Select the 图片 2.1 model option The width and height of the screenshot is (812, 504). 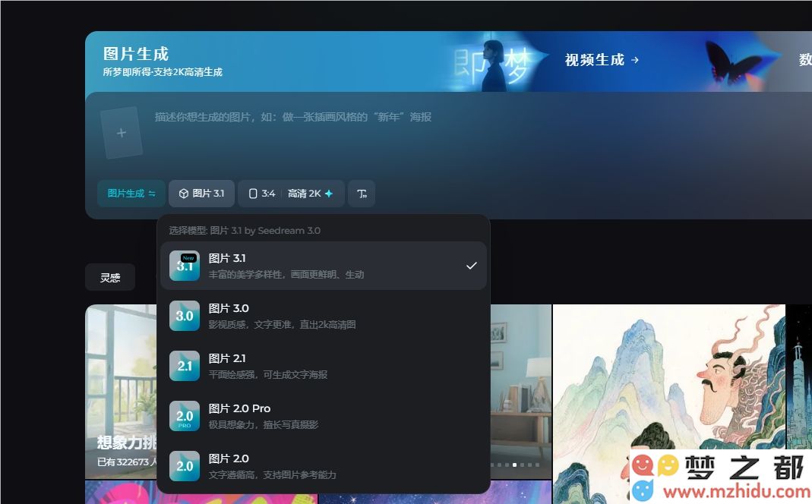(324, 366)
